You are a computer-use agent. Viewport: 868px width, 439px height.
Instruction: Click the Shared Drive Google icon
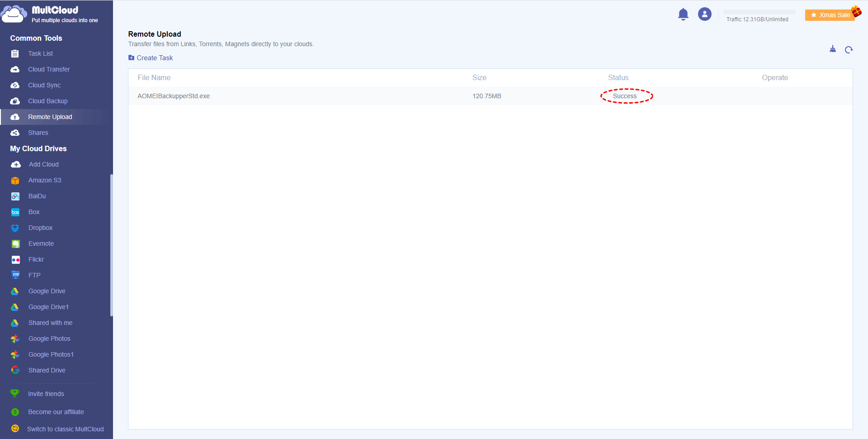[x=15, y=370]
